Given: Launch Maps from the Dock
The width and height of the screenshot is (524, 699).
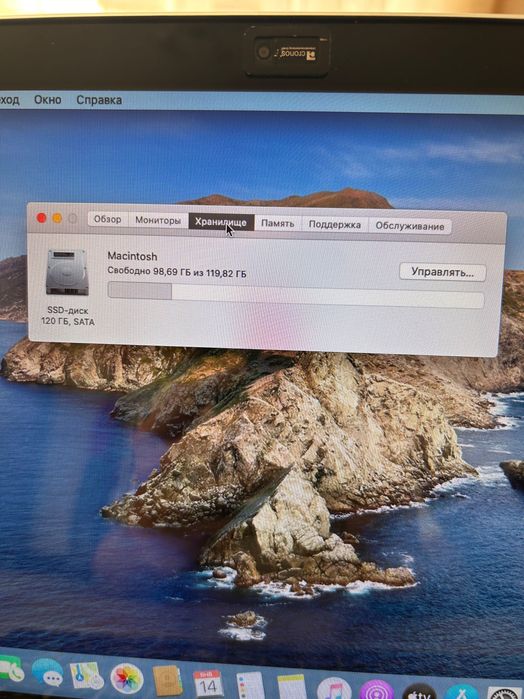Looking at the screenshot, I should [x=87, y=676].
